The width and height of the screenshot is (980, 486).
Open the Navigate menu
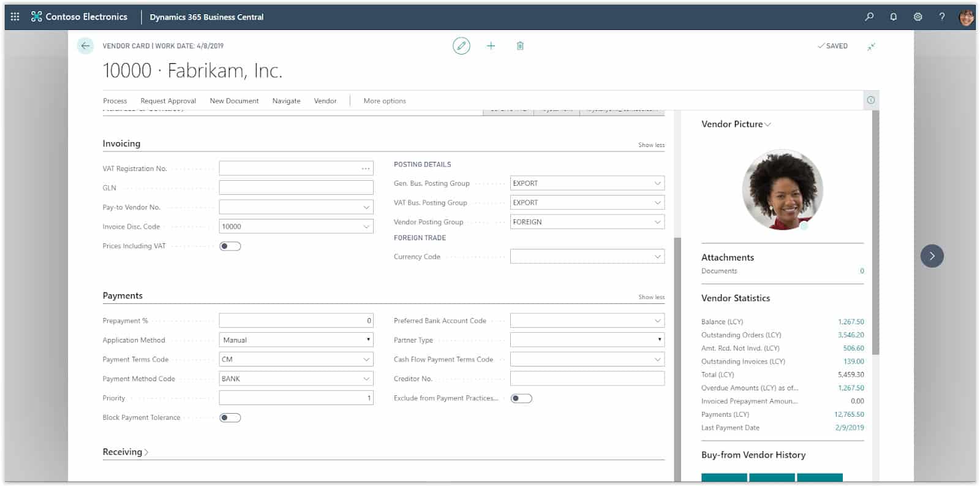pyautogui.click(x=286, y=101)
